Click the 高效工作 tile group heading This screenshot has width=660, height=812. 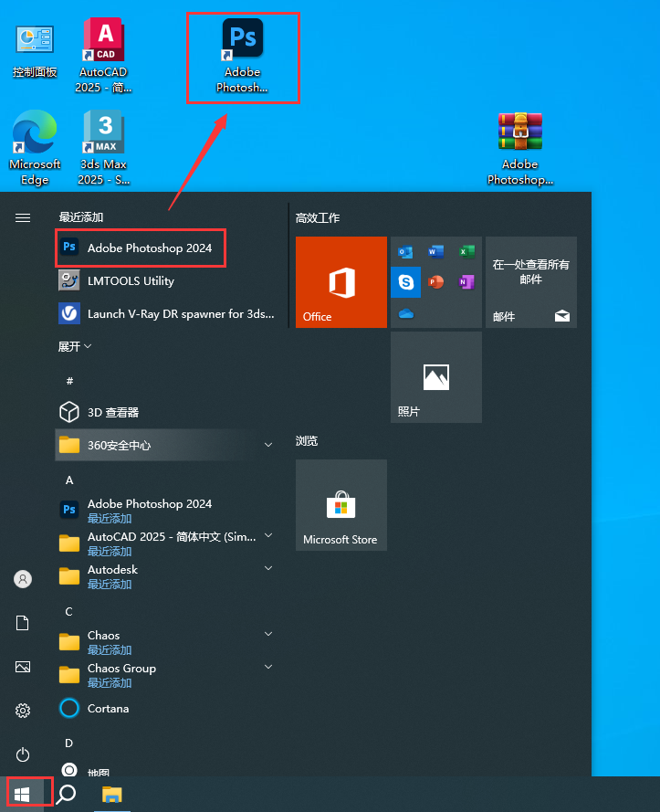point(318,218)
